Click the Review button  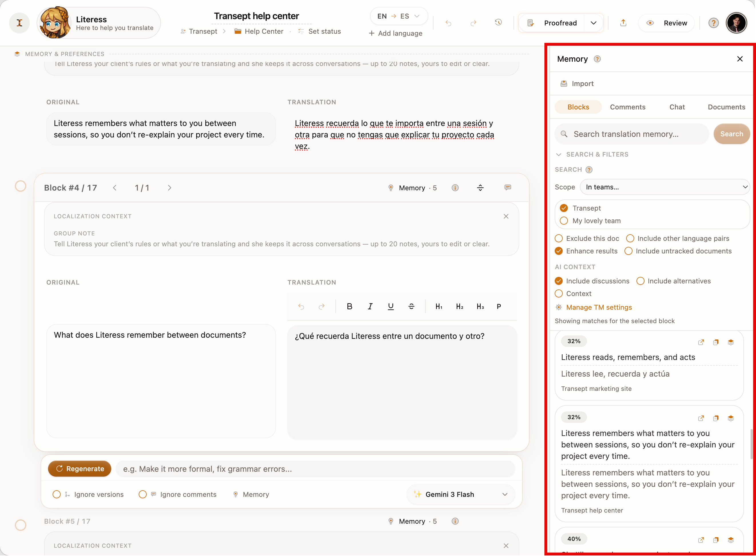coord(667,23)
